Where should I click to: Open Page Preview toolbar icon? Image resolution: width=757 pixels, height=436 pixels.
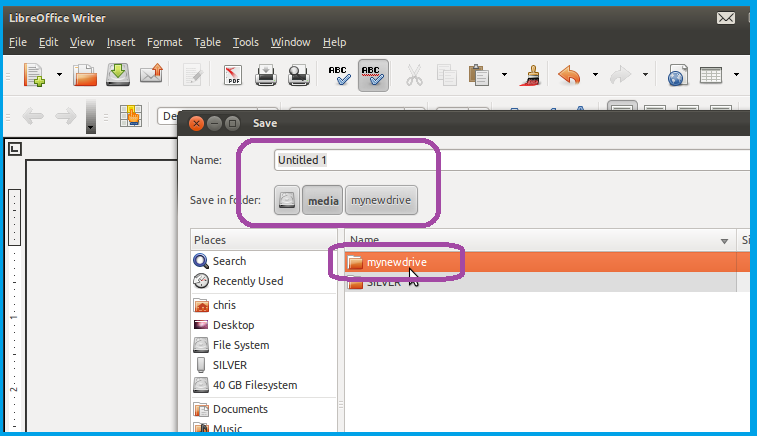coord(299,75)
